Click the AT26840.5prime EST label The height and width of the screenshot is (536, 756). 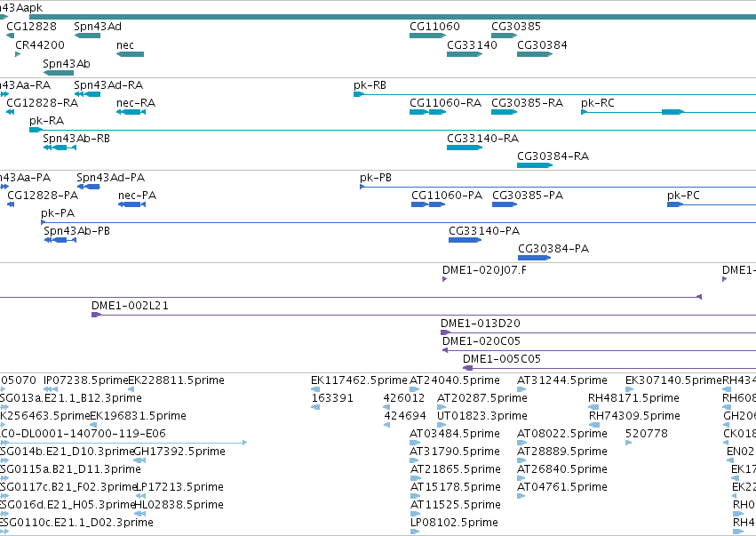[x=561, y=469]
